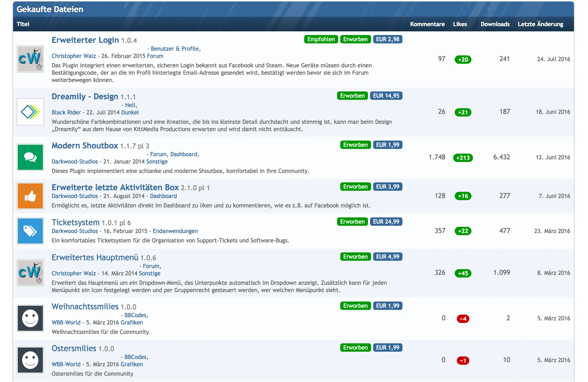
Task: Open author Christopher Walz under Erweiterter Login
Action: [x=74, y=56]
